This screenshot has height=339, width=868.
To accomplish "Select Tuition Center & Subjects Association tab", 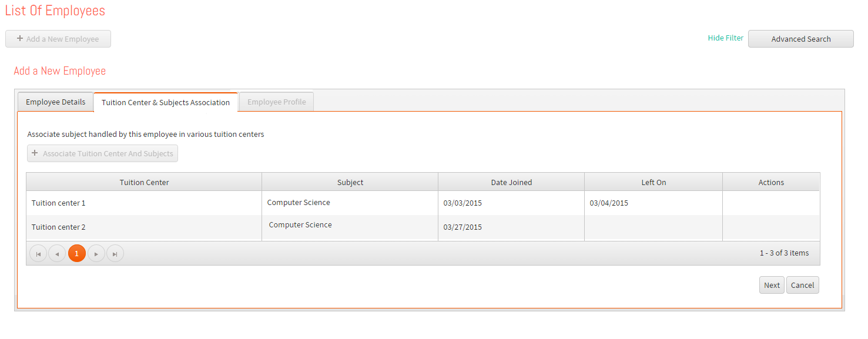I will 166,102.
